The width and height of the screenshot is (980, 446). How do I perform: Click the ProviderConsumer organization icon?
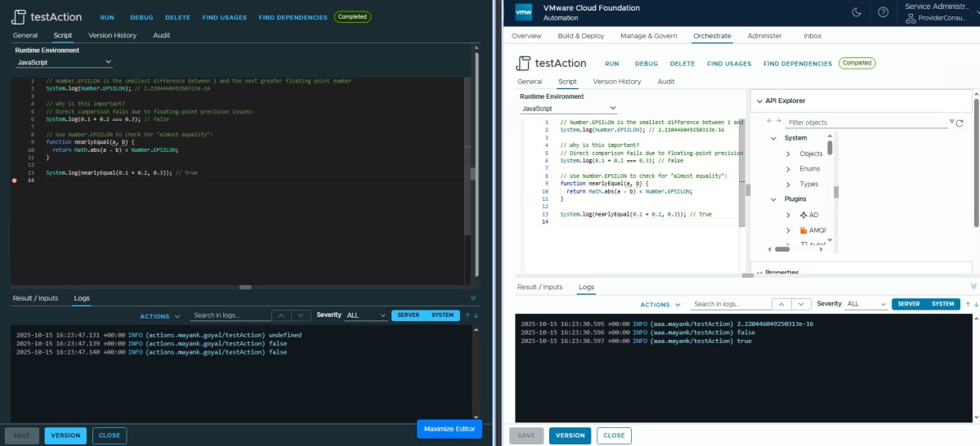pos(911,18)
